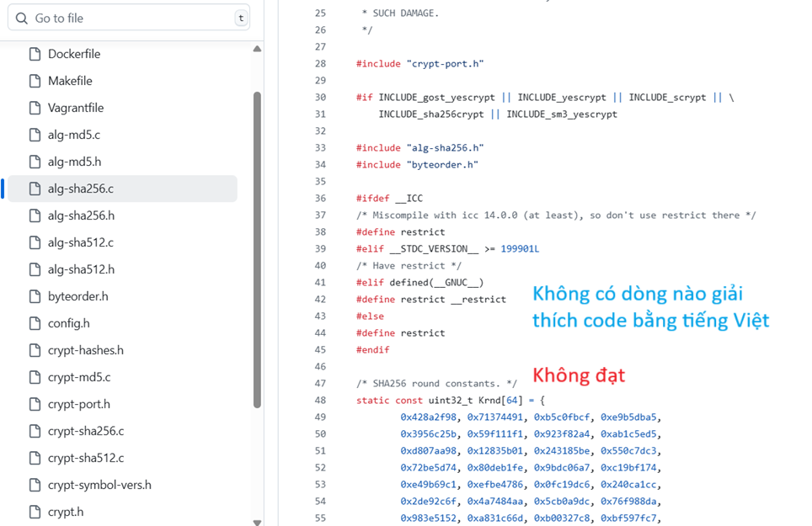This screenshot has height=526, width=812.
Task: Click the 'SHA256 round constants' comment
Action: 436,383
